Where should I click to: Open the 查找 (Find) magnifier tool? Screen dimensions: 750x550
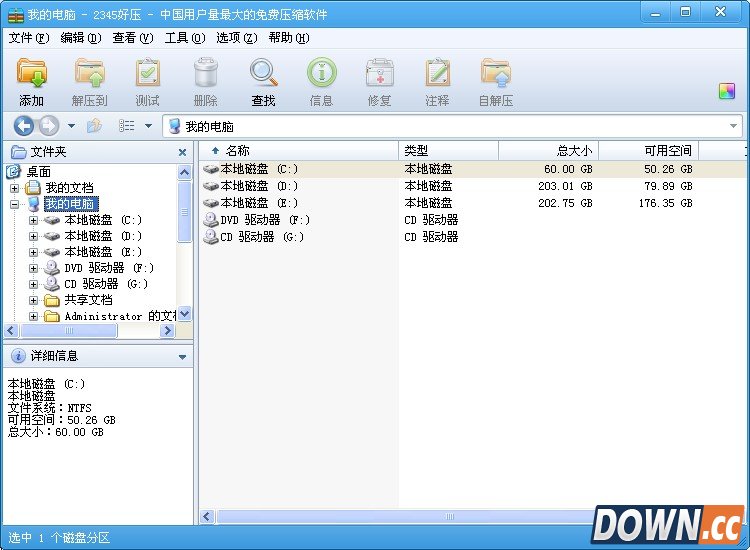[264, 81]
